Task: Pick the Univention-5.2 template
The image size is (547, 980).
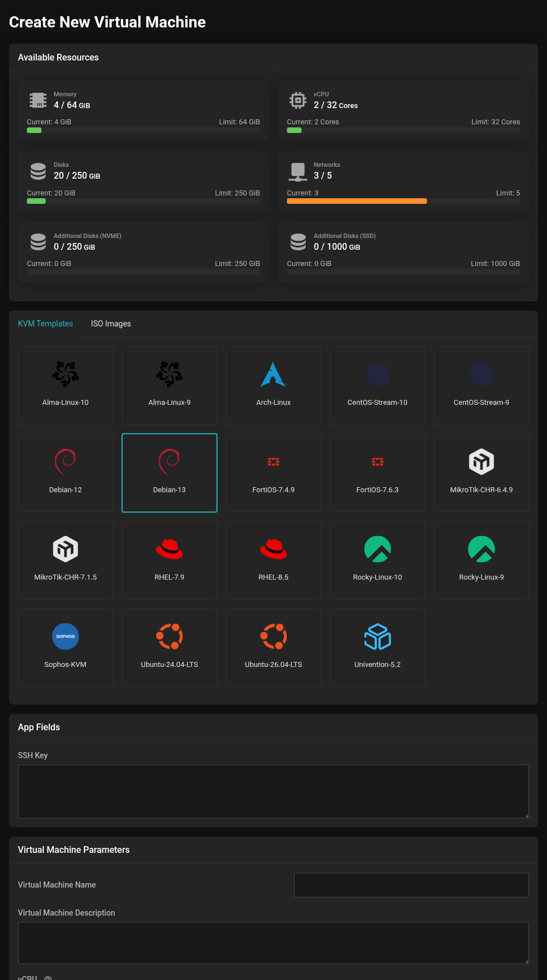Action: point(377,647)
